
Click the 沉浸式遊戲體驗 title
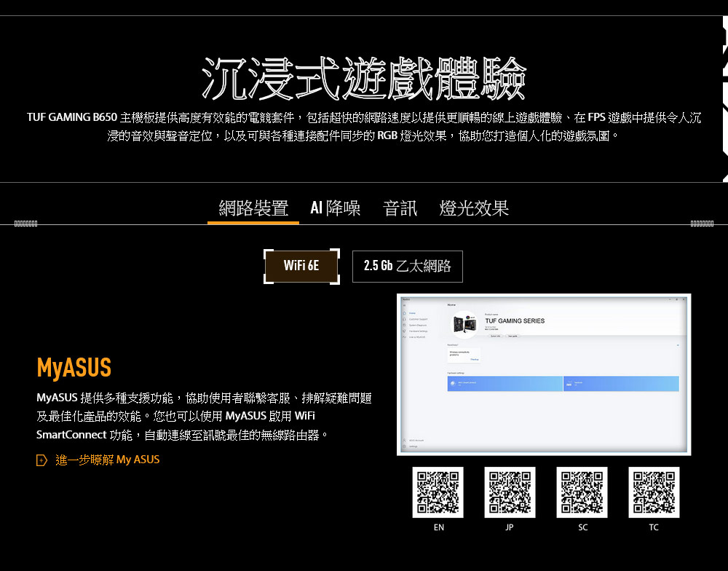point(364,79)
